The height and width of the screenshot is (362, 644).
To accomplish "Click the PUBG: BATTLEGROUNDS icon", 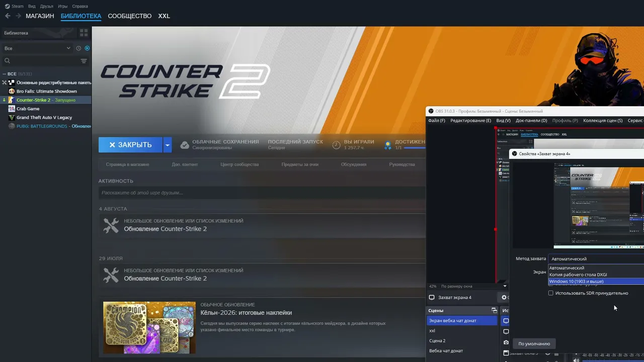I will [12, 126].
